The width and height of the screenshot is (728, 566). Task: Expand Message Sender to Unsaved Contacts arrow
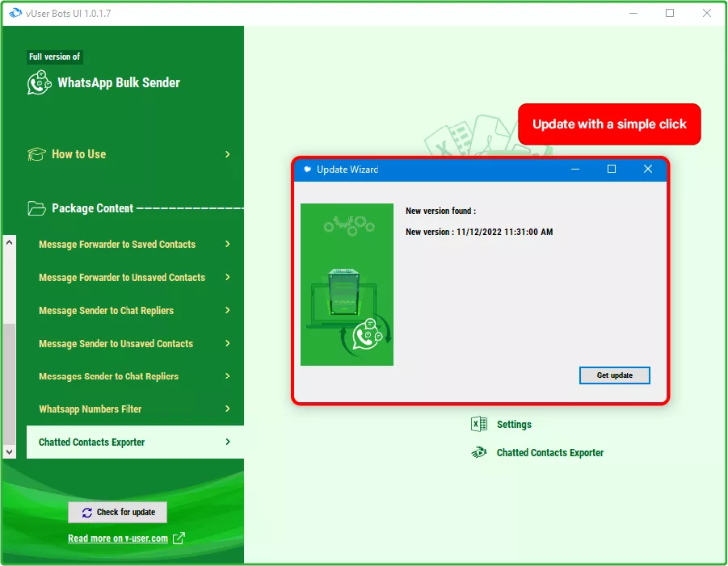pos(228,343)
